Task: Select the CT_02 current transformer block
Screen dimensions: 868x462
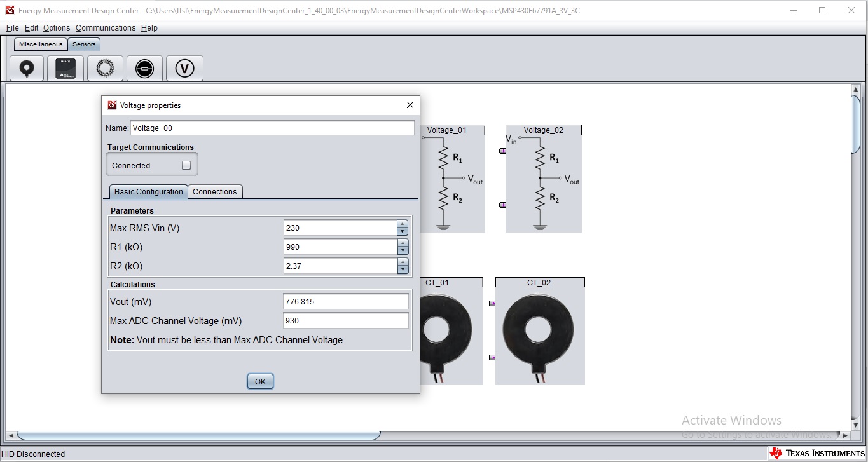Action: [540, 331]
